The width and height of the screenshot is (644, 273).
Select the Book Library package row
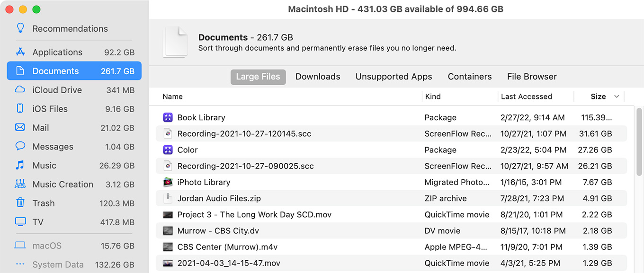point(392,117)
